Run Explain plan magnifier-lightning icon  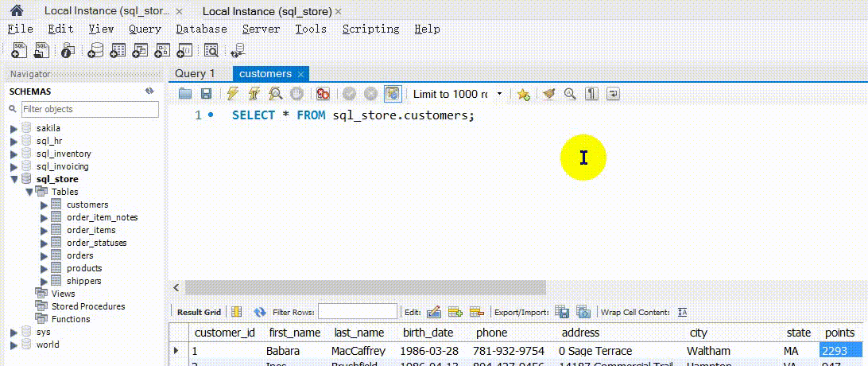click(x=275, y=94)
